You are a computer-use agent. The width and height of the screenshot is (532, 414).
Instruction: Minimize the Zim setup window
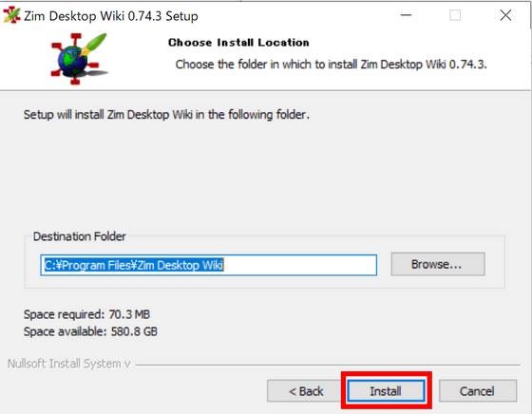406,15
